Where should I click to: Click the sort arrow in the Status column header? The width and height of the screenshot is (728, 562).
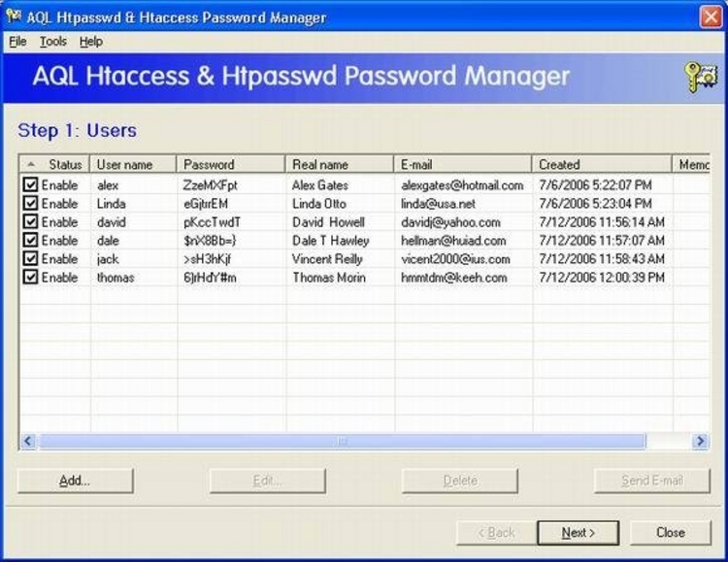pyautogui.click(x=30, y=164)
